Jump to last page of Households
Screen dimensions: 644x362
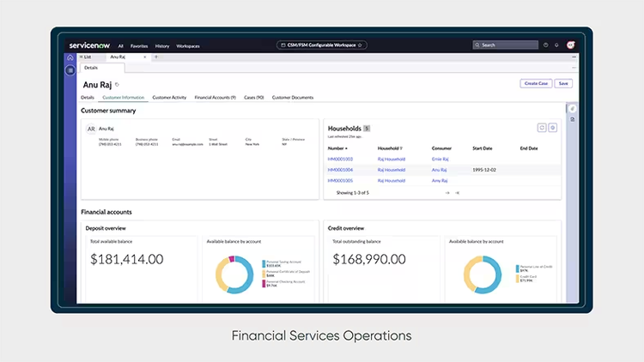[x=457, y=193]
